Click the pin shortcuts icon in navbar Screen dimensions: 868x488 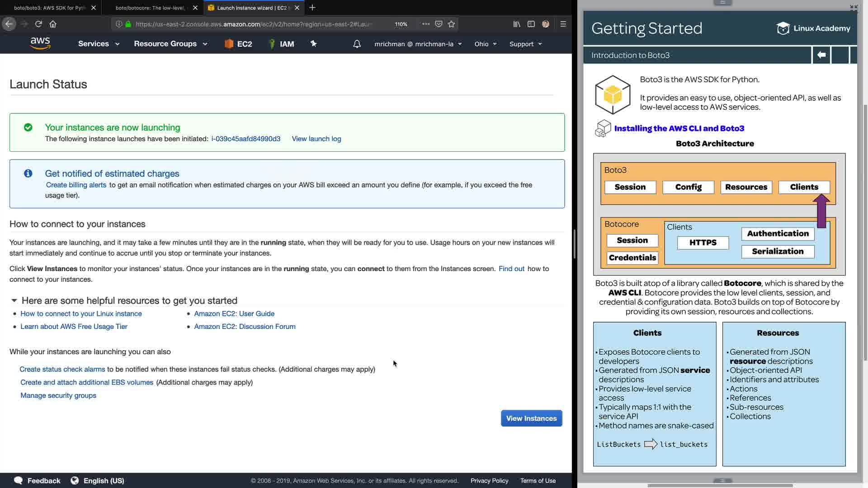[313, 44]
